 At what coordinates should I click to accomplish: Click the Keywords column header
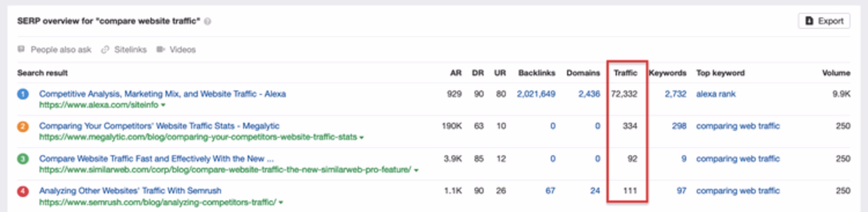click(667, 73)
